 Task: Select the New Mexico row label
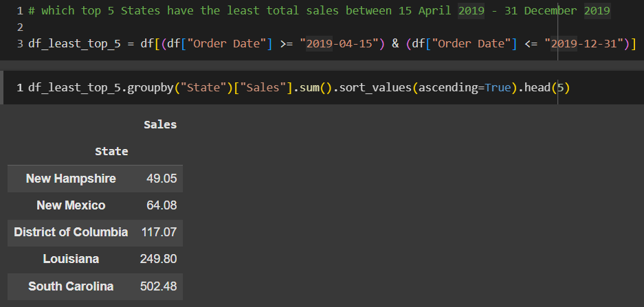click(x=71, y=205)
